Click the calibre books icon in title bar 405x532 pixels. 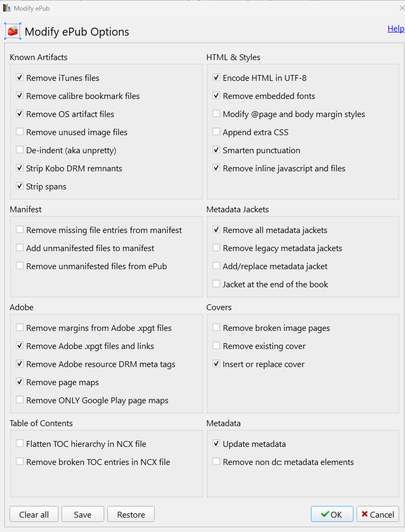pos(7,8)
